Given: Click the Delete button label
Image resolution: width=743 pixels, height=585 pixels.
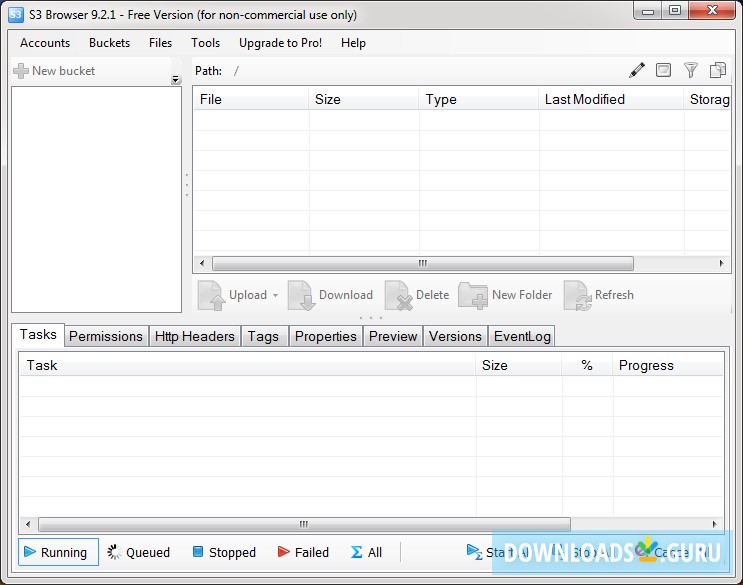Looking at the screenshot, I should tap(432, 295).
